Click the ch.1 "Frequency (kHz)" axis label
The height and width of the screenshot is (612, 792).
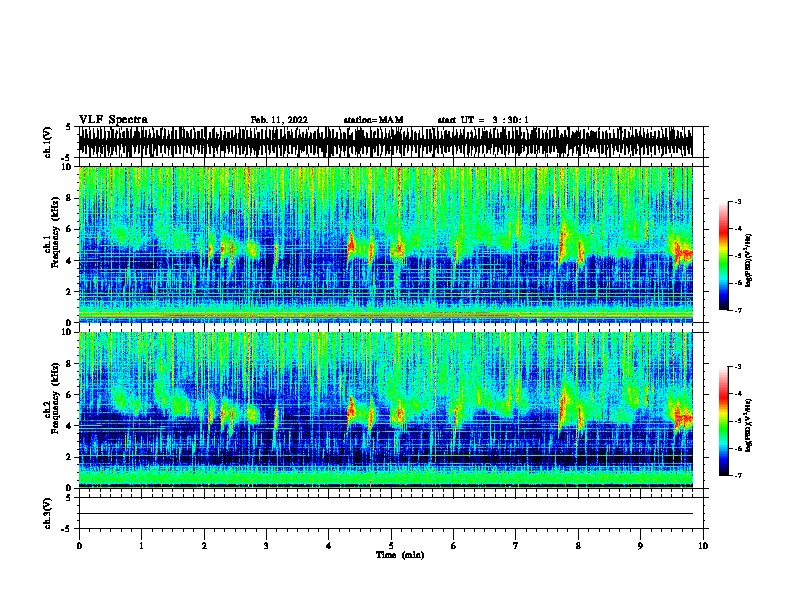[55, 232]
